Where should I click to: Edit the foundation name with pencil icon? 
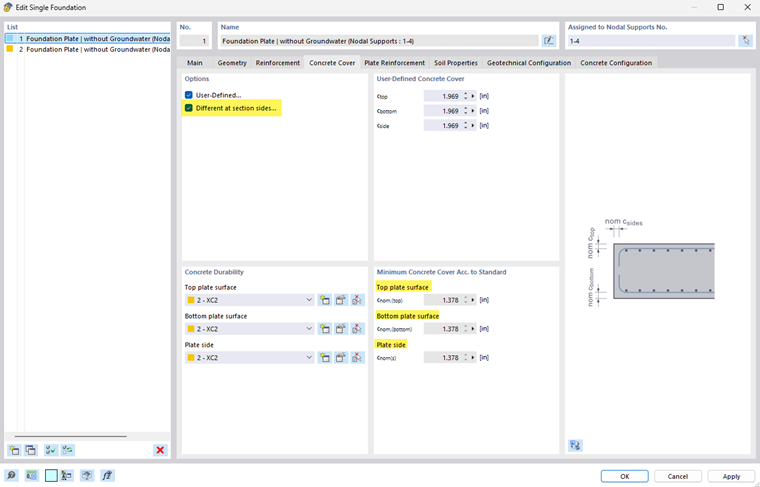[x=549, y=41]
